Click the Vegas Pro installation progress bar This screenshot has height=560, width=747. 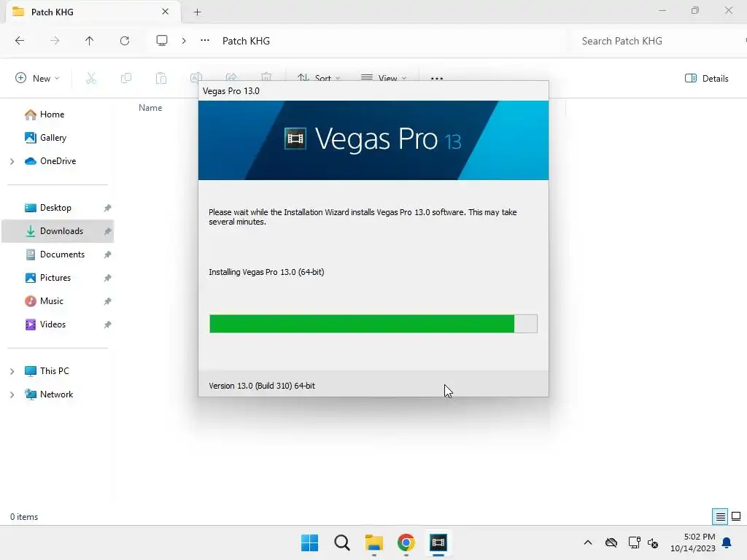point(373,324)
